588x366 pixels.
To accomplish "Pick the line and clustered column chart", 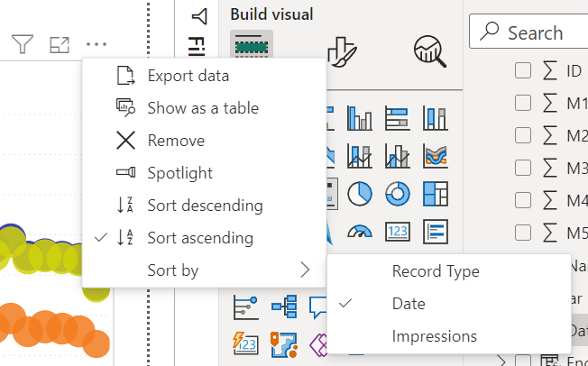I will 398,156.
